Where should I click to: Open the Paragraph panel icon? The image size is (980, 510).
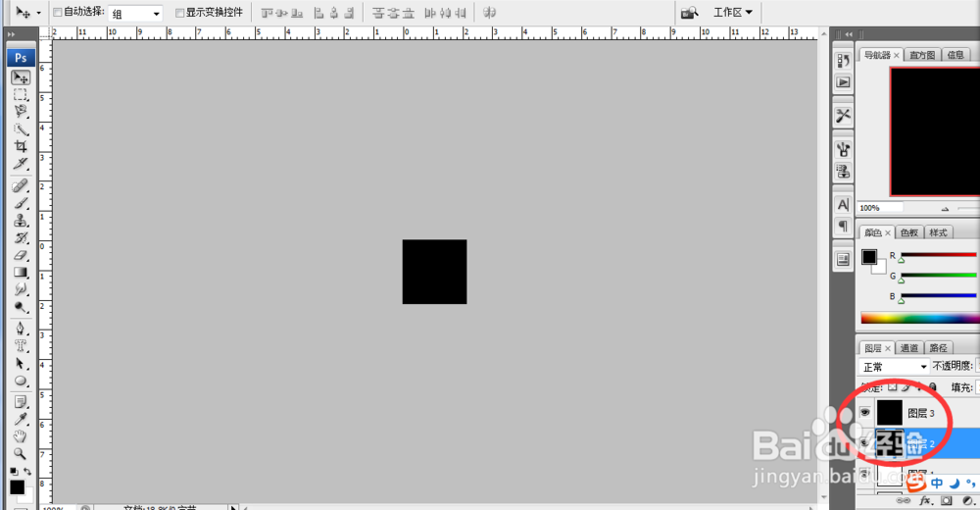[843, 226]
